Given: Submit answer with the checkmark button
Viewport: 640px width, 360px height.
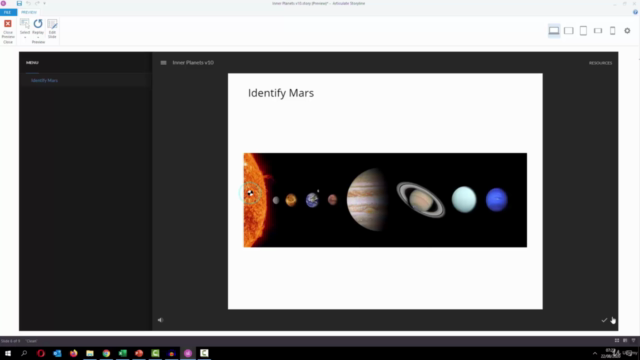Looking at the screenshot, I should 604,320.
